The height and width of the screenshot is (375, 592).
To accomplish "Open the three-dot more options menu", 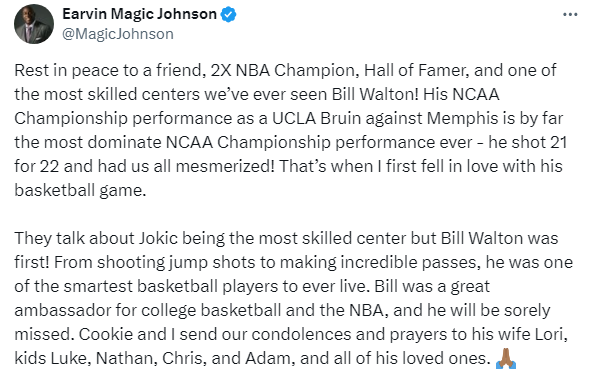I will point(570,15).
